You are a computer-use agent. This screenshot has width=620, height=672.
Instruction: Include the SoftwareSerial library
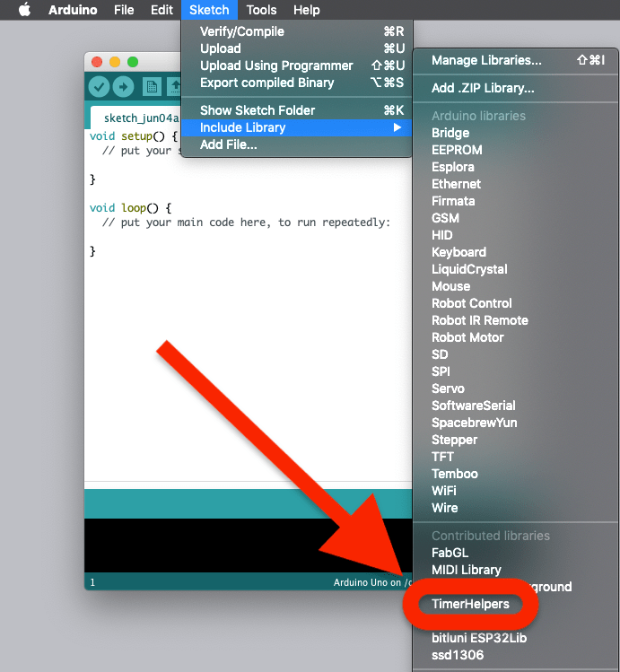(474, 406)
